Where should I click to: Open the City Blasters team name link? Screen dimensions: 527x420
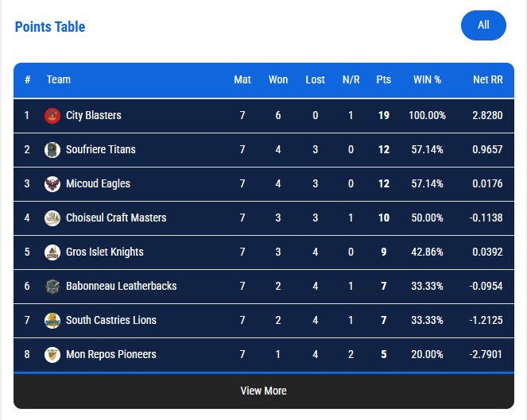pyautogui.click(x=94, y=115)
